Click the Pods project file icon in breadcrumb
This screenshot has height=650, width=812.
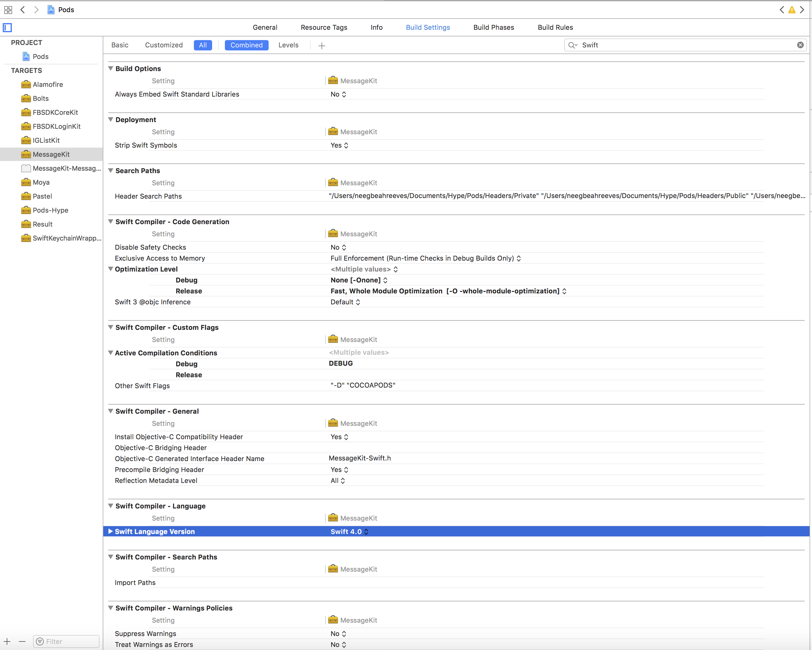(x=51, y=10)
